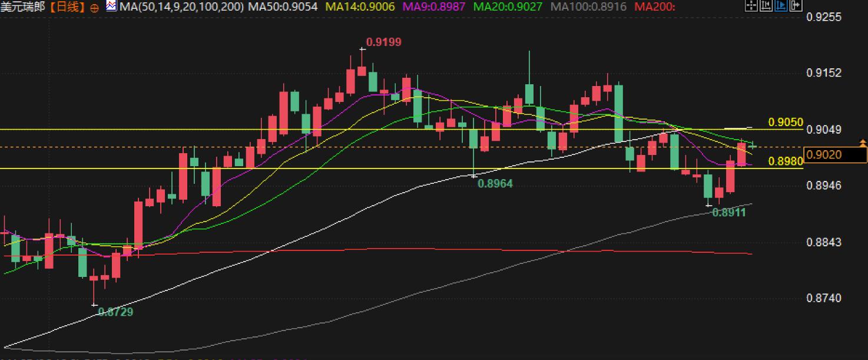The width and height of the screenshot is (868, 360).
Task: Click the 0.9199 high price annotation
Action: [x=383, y=42]
